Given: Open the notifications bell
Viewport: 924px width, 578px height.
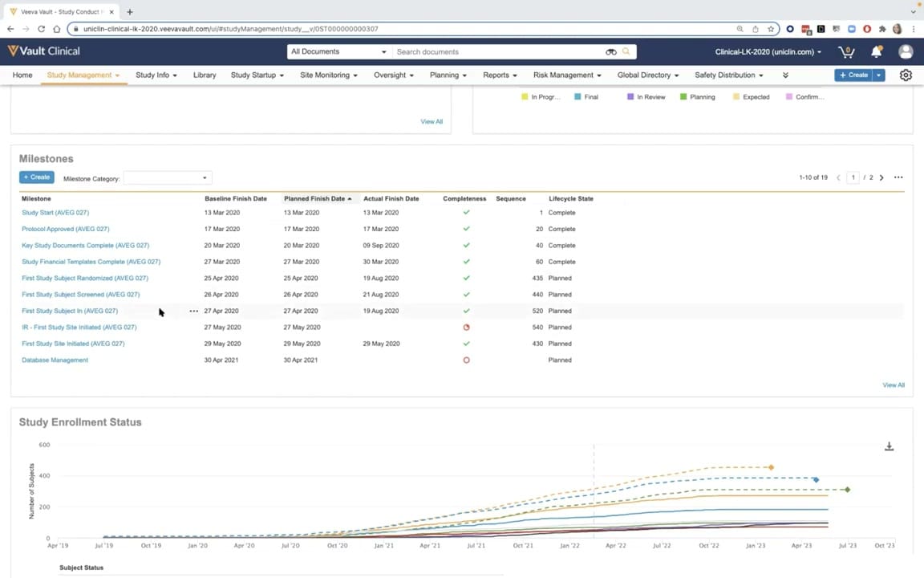Looking at the screenshot, I should (876, 52).
